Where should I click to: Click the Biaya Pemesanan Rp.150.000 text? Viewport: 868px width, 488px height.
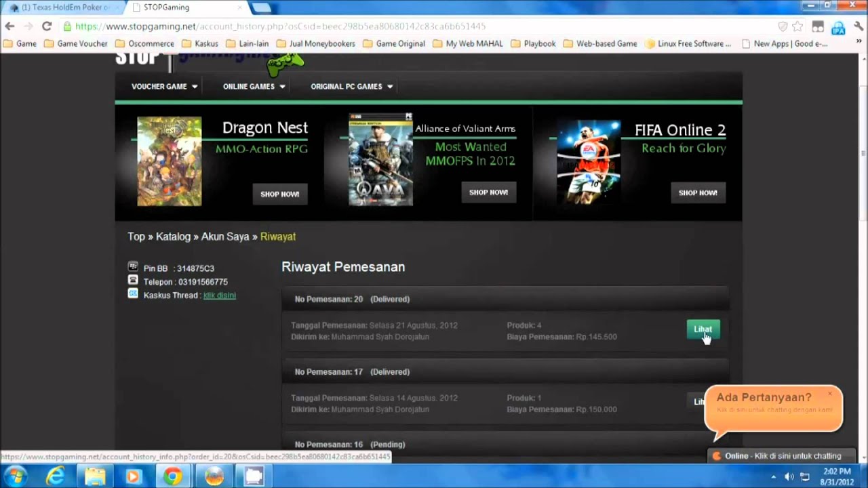[x=561, y=409]
